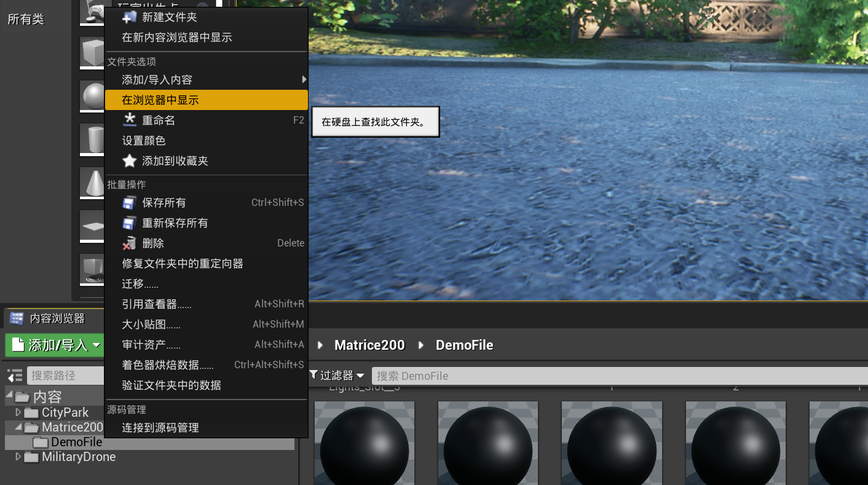Click the 搜索路径 search field

coord(65,376)
